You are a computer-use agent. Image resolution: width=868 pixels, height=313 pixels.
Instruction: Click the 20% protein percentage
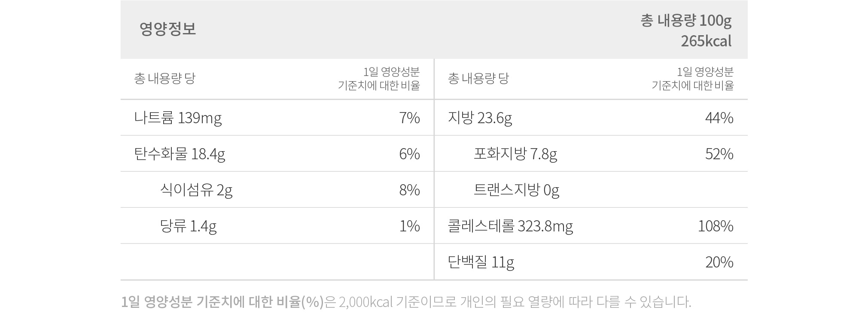click(719, 262)
